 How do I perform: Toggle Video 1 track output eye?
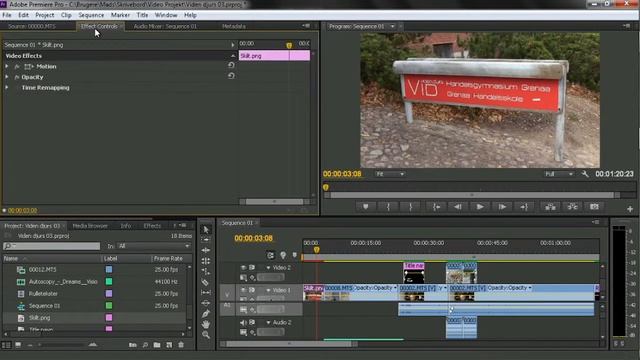pos(243,290)
